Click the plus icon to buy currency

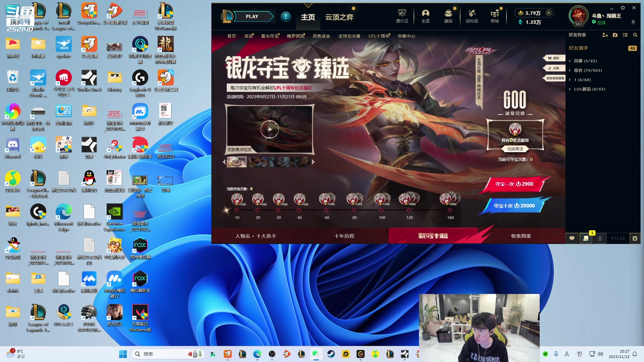tap(549, 13)
